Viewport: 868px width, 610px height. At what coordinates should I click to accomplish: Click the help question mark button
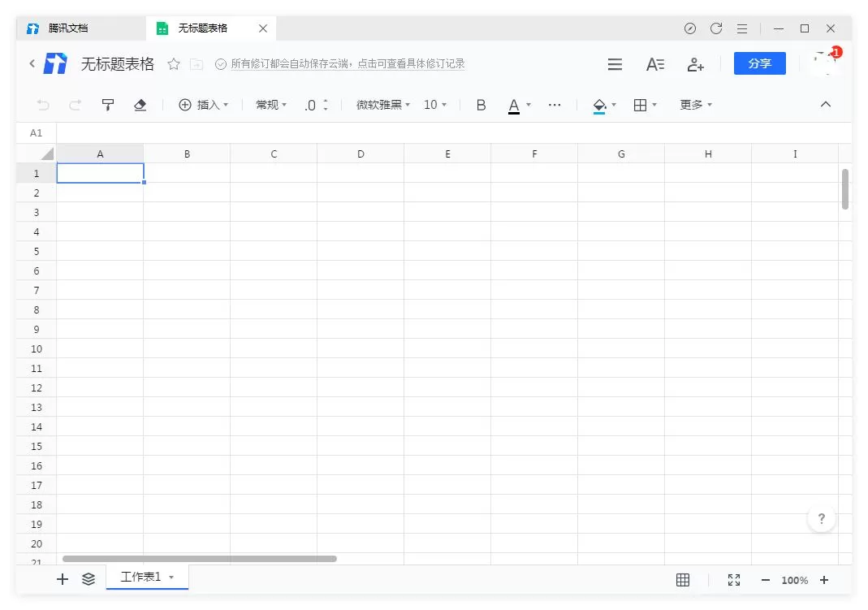(x=822, y=518)
